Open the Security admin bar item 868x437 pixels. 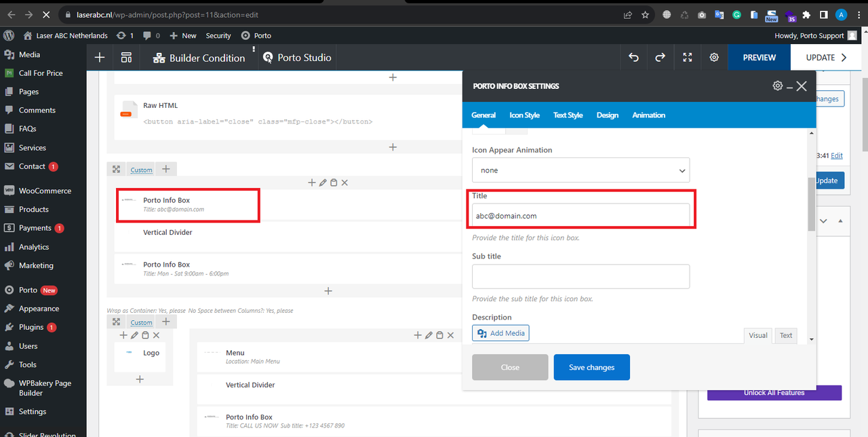point(218,35)
